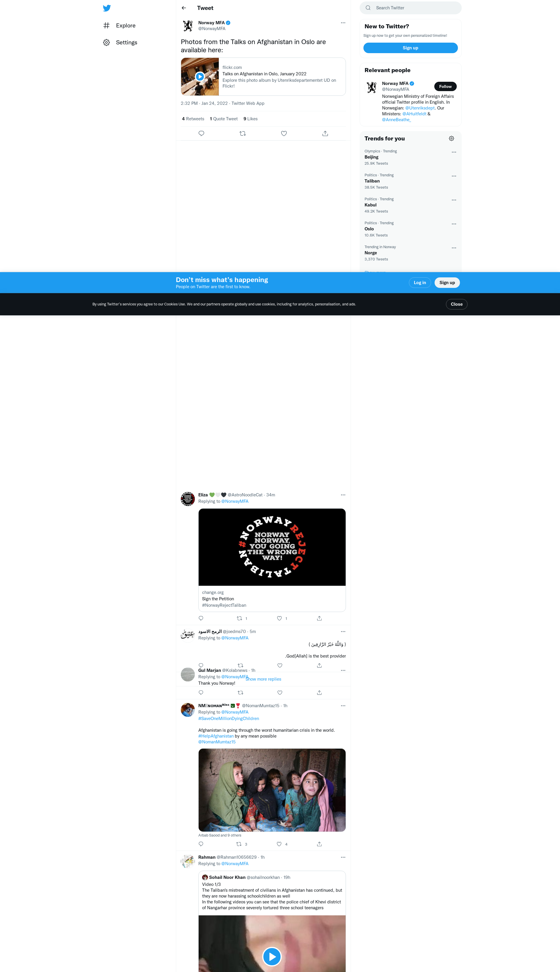
Task: Close the cookies notice banner
Action: 456,304
